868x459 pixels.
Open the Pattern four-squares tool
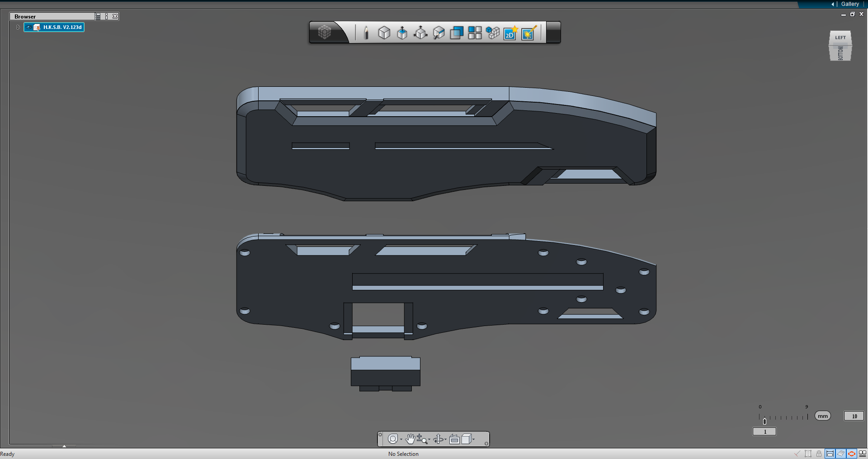click(x=475, y=33)
